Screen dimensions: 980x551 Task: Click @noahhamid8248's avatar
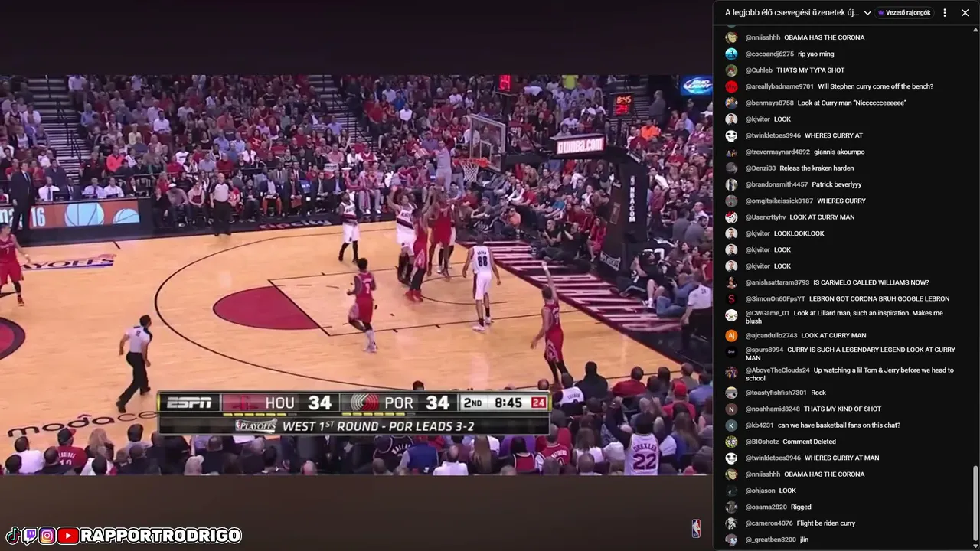coord(731,409)
